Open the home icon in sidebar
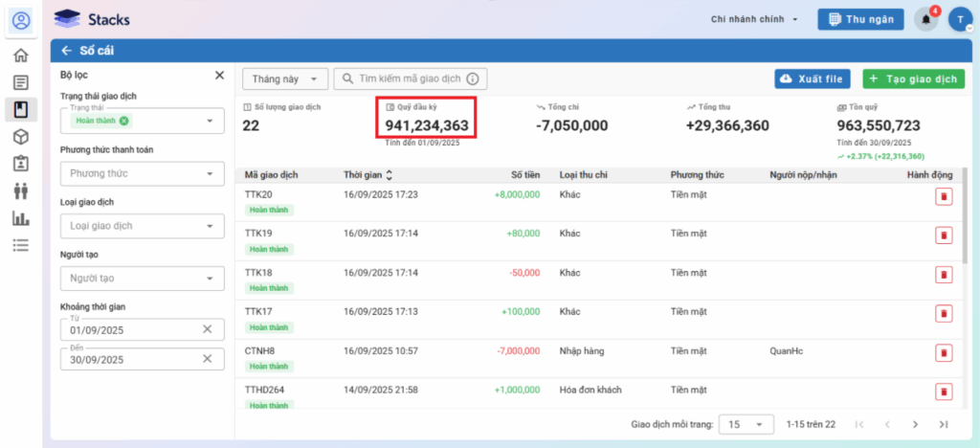Screen dimensions: 980x448 pyautogui.click(x=21, y=56)
